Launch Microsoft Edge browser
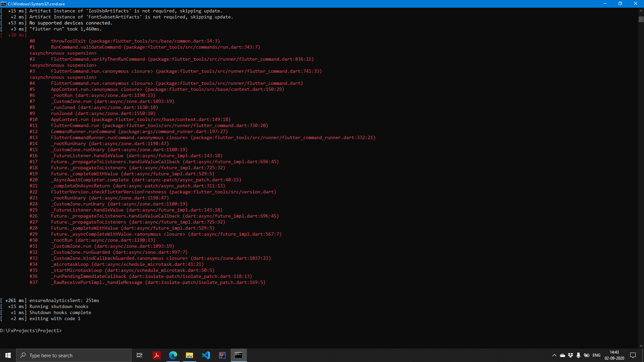This screenshot has width=644, height=362. click(173, 355)
